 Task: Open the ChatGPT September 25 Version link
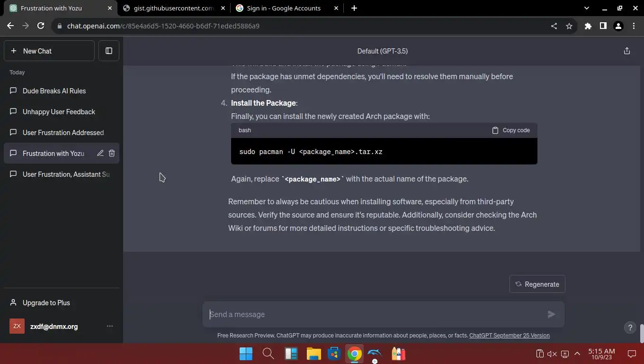tap(510, 335)
